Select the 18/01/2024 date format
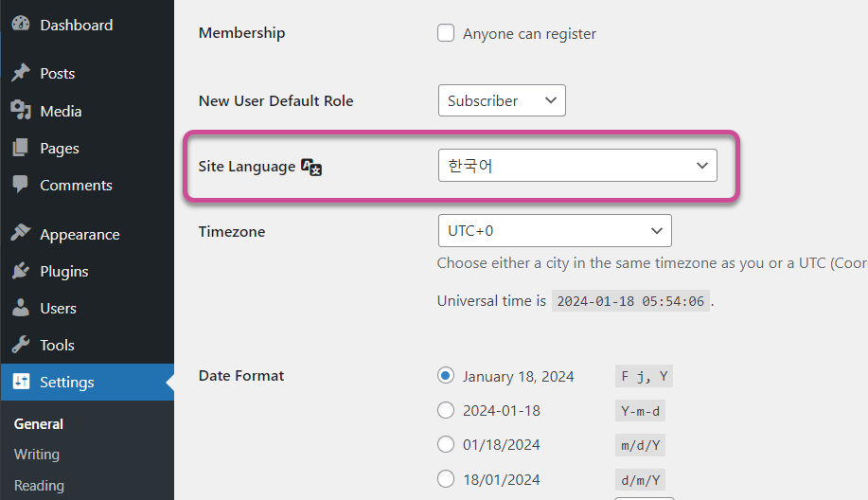Viewport: 868px width, 500px height. [x=446, y=478]
